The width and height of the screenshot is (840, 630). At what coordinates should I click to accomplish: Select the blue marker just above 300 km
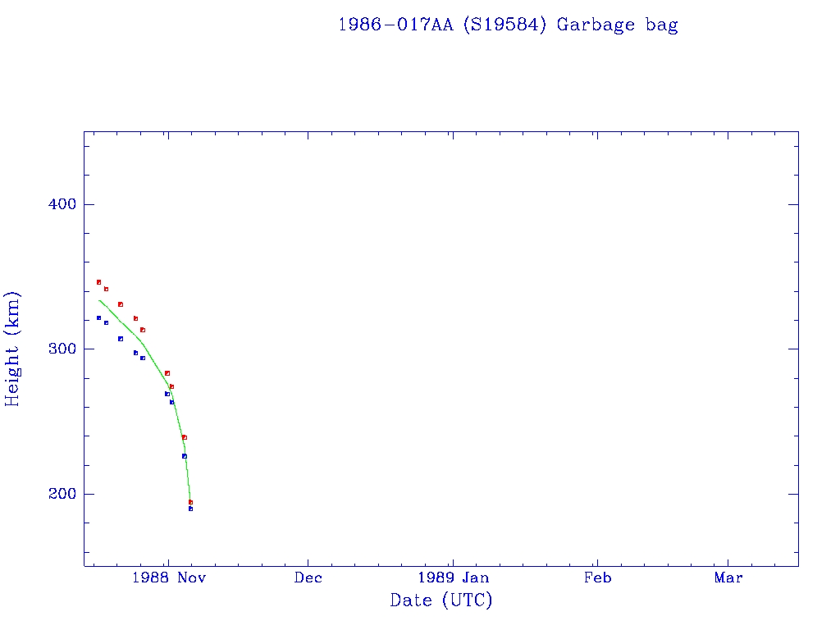pyautogui.click(x=120, y=339)
